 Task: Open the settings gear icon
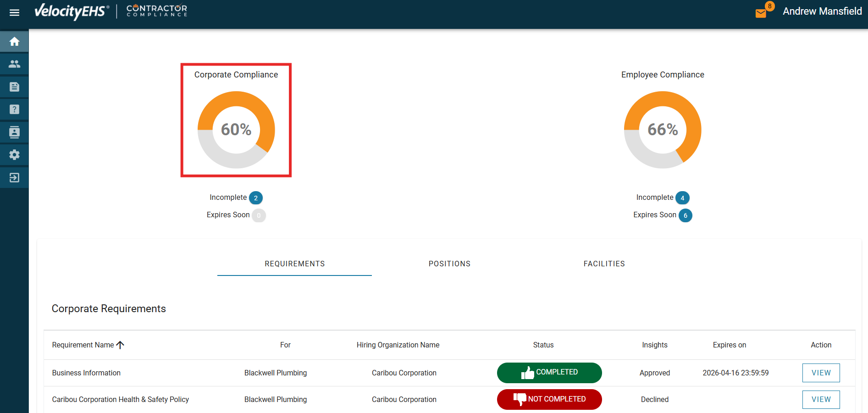point(14,155)
